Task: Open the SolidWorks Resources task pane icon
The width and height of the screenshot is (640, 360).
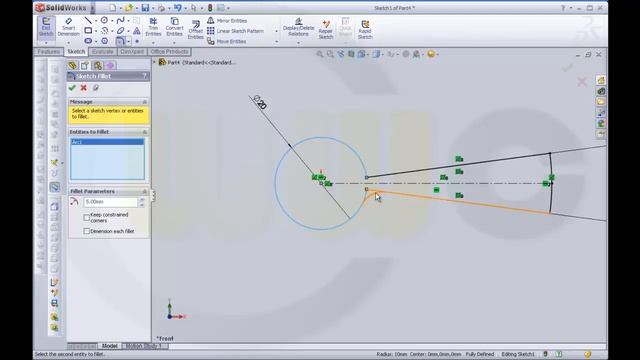Action: coord(601,80)
